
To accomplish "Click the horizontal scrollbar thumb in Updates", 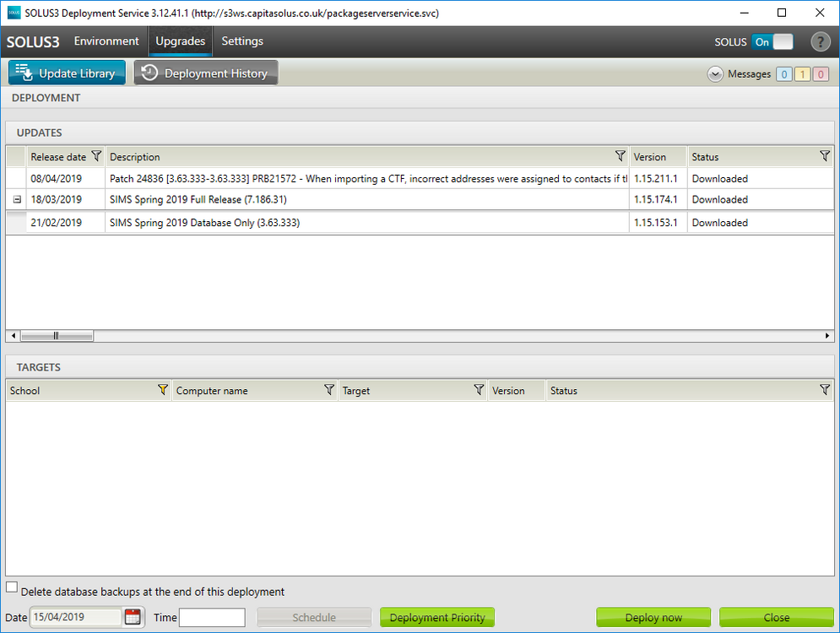I will click(57, 336).
